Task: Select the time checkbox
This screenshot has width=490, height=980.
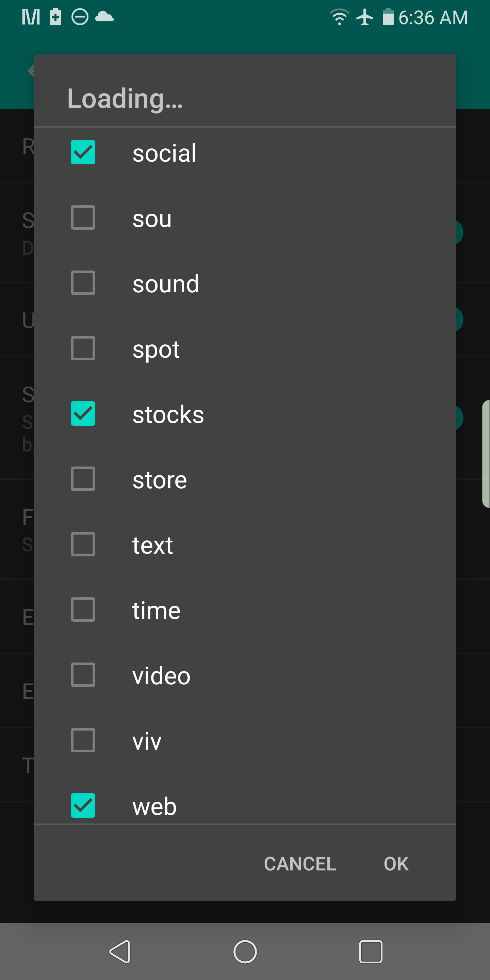Action: pyautogui.click(x=83, y=609)
